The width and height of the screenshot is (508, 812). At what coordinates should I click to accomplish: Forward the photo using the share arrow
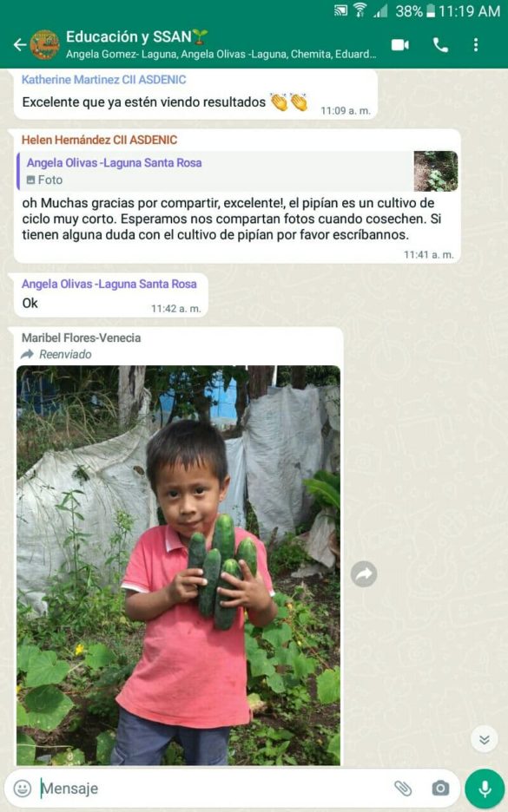click(x=364, y=573)
